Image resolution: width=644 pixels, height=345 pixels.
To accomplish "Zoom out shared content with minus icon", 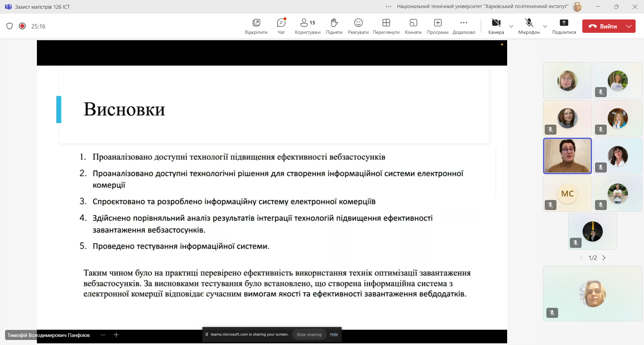I will pos(103,335).
